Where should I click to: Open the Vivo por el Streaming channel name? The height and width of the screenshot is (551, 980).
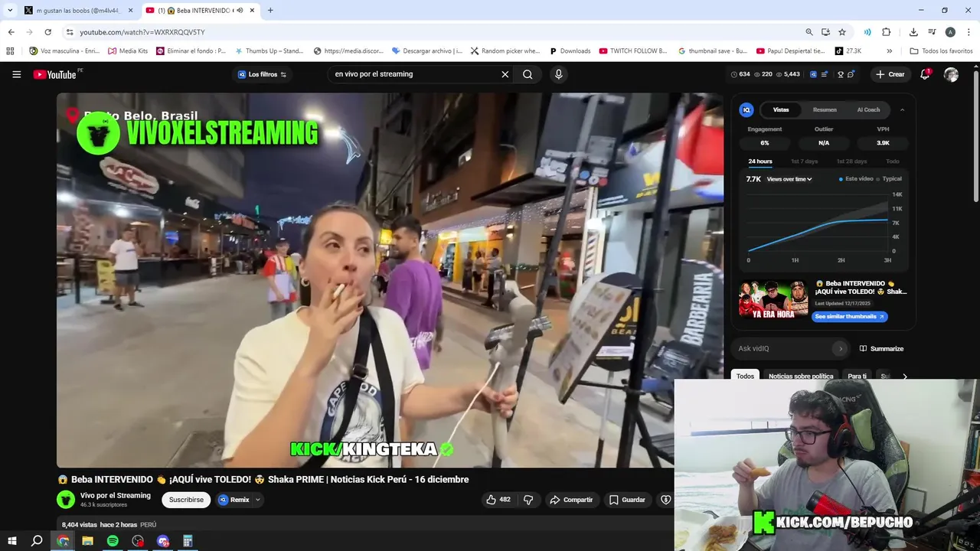[x=116, y=495]
